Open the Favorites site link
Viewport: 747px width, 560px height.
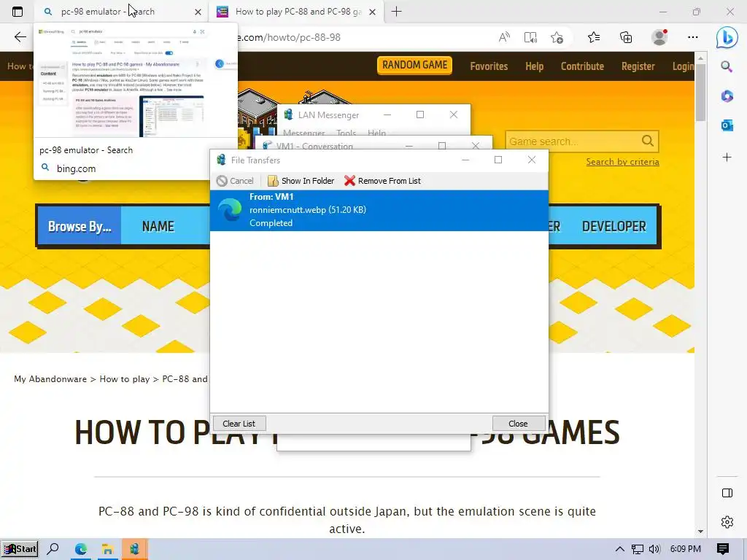click(x=489, y=66)
